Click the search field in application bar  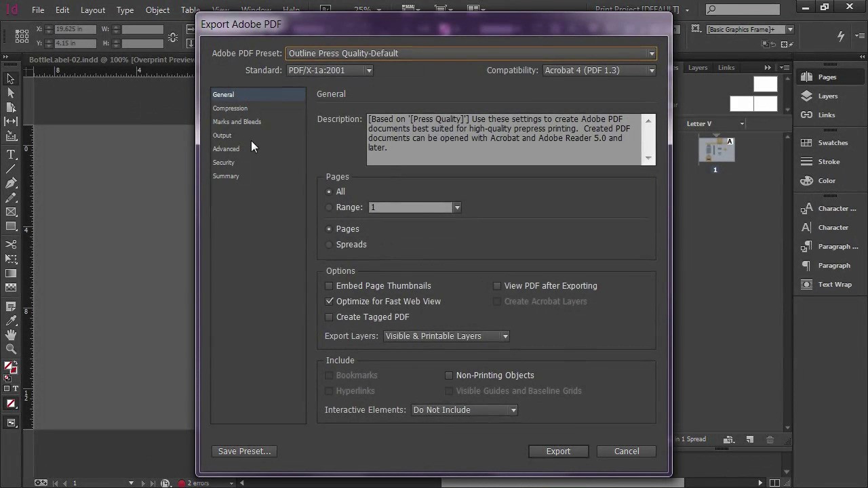tap(744, 9)
